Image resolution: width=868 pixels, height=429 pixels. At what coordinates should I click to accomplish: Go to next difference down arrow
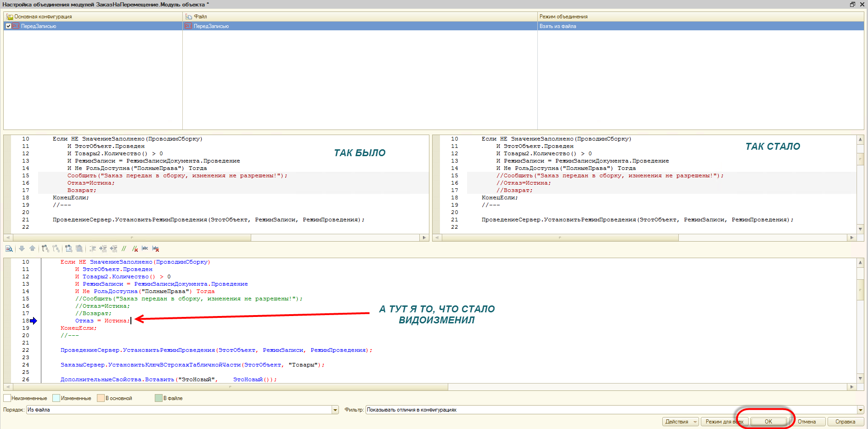[22, 248]
